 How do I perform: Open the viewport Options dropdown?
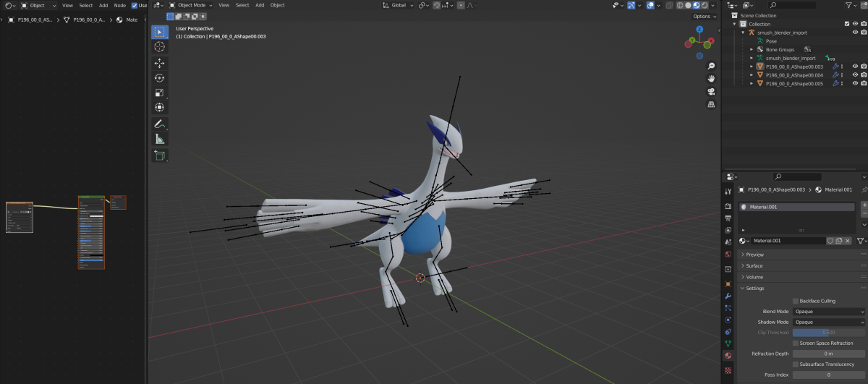pyautogui.click(x=704, y=16)
